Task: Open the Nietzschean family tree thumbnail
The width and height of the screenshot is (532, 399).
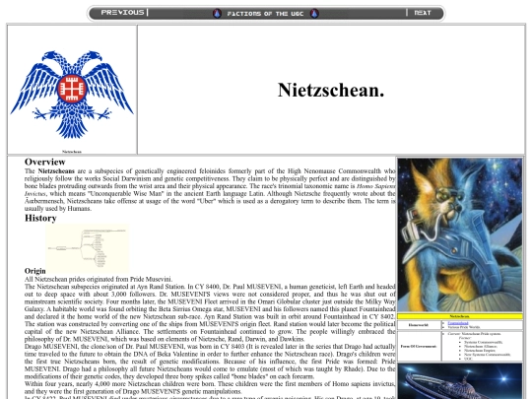Action: pos(88,248)
